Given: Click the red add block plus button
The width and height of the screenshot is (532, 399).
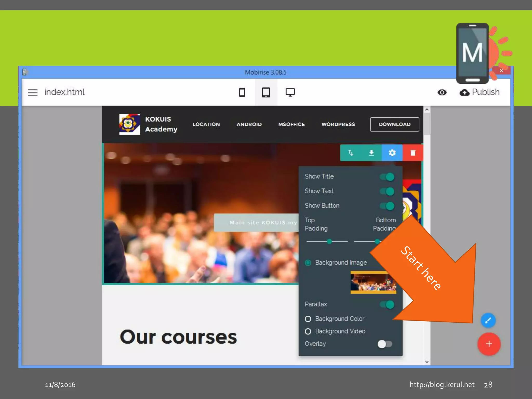Looking at the screenshot, I should [x=489, y=344].
